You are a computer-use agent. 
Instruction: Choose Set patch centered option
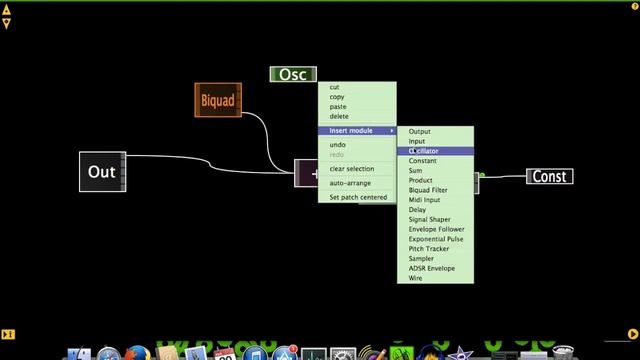coord(357,197)
